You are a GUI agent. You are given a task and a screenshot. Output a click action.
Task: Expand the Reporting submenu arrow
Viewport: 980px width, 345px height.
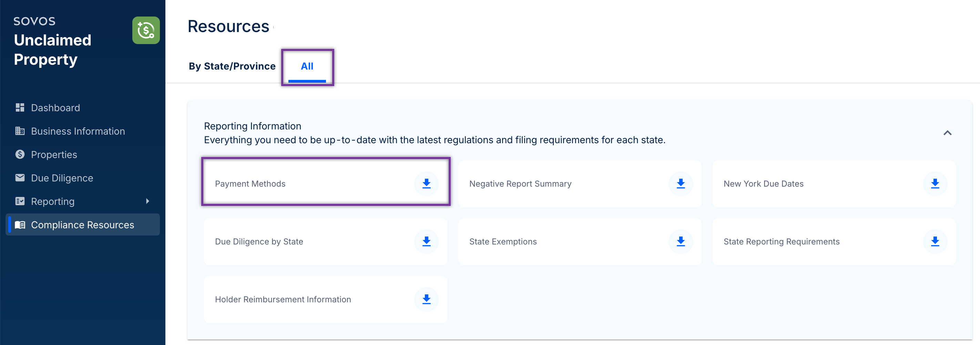click(x=147, y=201)
